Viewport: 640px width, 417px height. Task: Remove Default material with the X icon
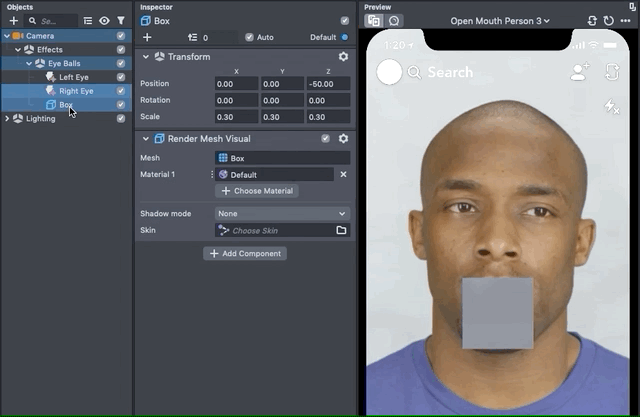(x=343, y=174)
